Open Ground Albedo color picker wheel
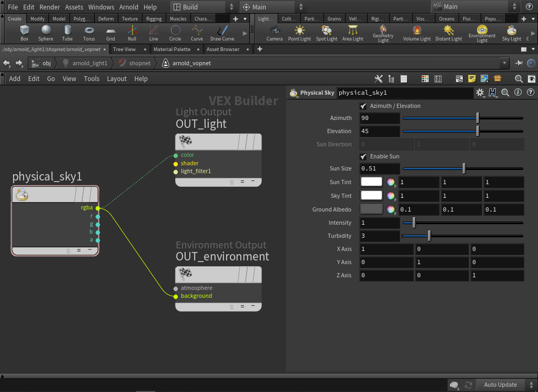This screenshot has height=392, width=538. click(390, 209)
